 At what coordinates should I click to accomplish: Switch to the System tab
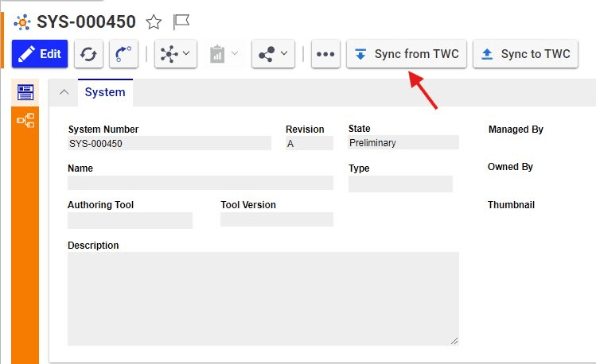click(105, 92)
